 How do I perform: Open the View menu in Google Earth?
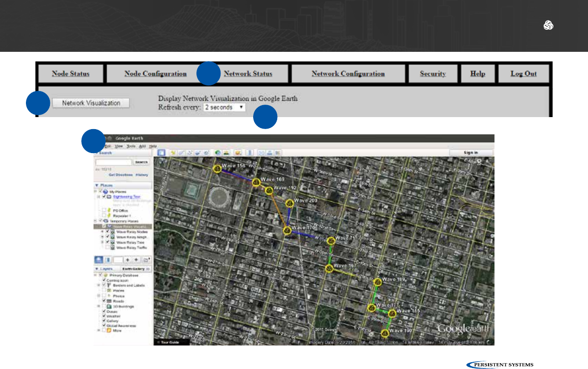tap(119, 146)
